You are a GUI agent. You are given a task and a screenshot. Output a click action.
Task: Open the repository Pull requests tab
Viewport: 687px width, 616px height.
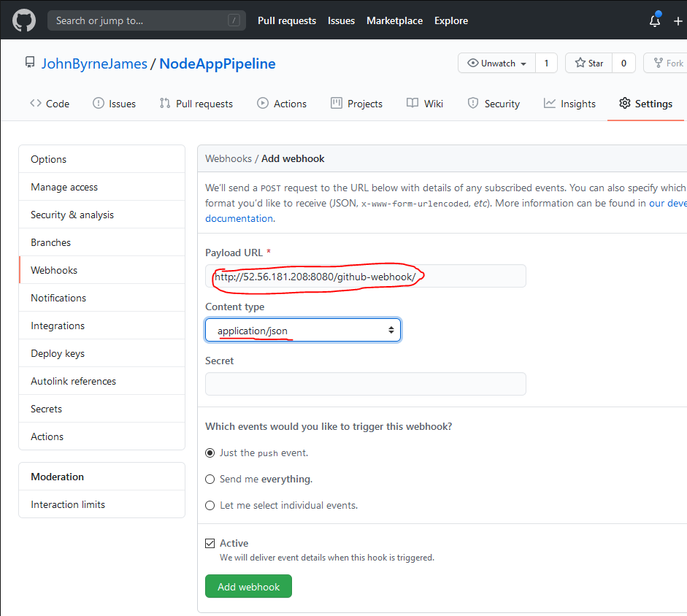click(x=196, y=104)
